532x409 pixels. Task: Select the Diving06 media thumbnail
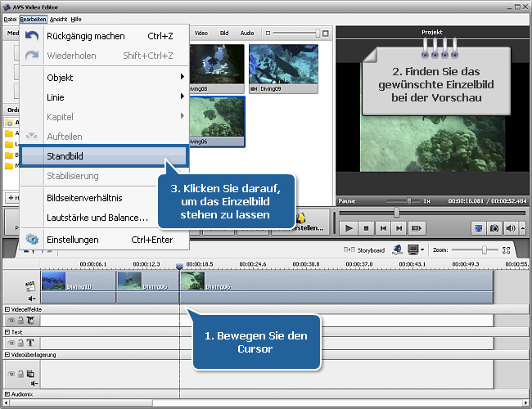[x=216, y=121]
